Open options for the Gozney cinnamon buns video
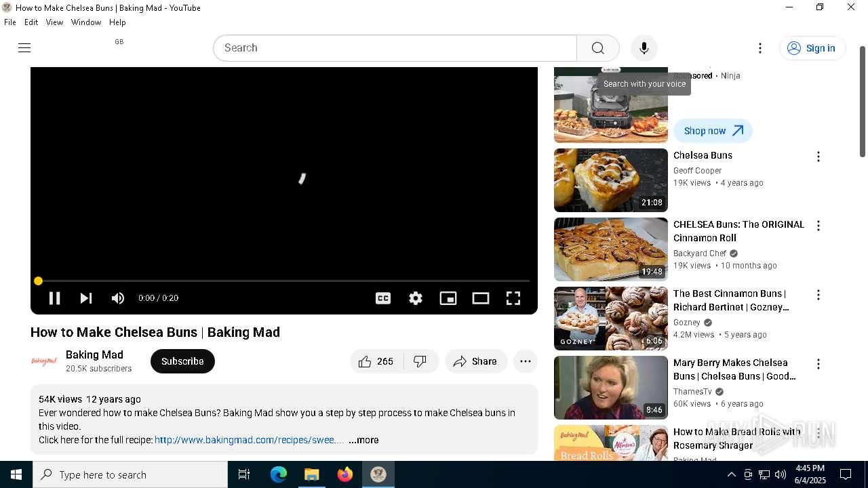Screen dimensions: 868x488 tap(818, 295)
